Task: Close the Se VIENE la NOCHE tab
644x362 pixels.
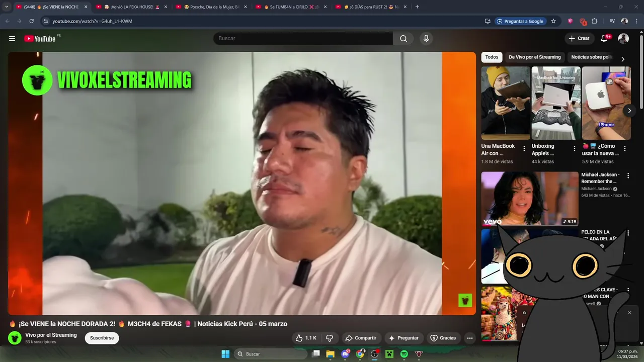Action: tap(86, 7)
